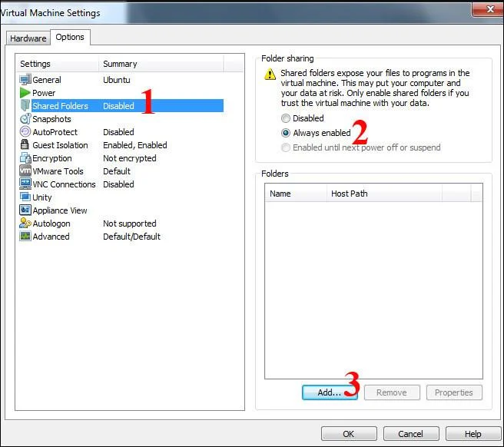Select the Autologon row label

[51, 223]
